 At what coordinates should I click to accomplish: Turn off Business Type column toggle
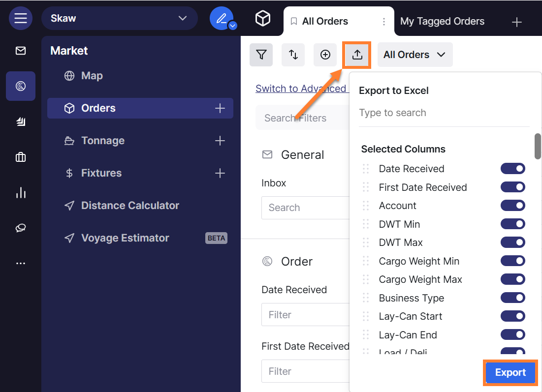[512, 298]
